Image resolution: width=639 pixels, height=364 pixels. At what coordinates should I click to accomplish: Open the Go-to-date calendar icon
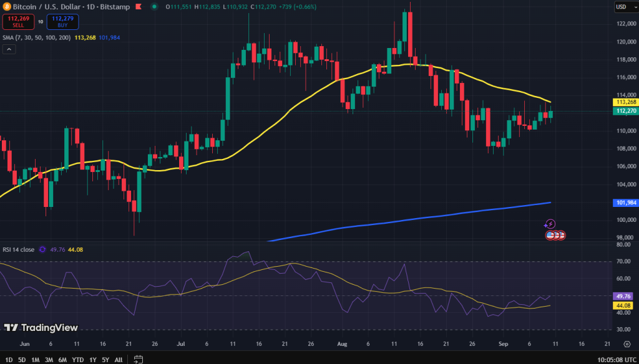point(137,360)
